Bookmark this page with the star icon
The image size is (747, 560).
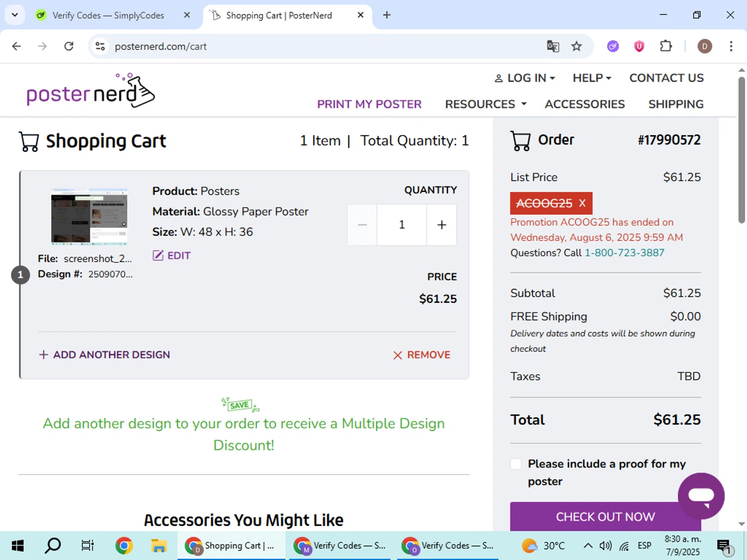(x=577, y=46)
